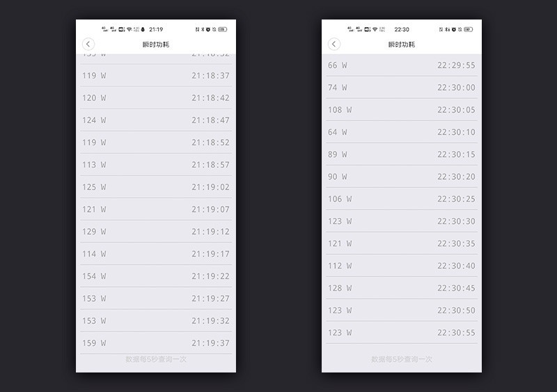The height and width of the screenshot is (392, 557).
Task: Tap back arrow on the 21:19 screen
Action: pyautogui.click(x=88, y=45)
